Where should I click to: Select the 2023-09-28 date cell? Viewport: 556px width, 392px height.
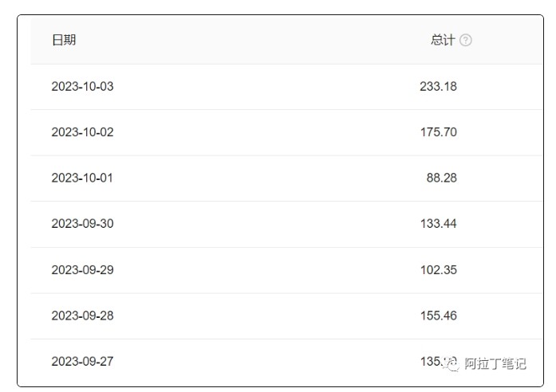click(x=82, y=316)
